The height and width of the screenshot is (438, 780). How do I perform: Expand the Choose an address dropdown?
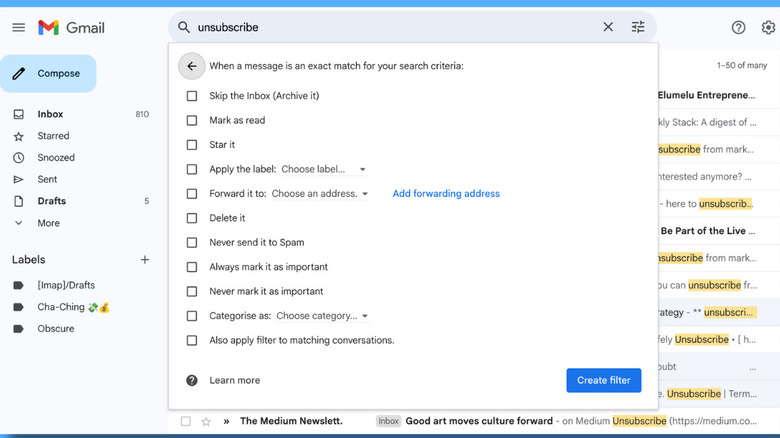tap(320, 194)
